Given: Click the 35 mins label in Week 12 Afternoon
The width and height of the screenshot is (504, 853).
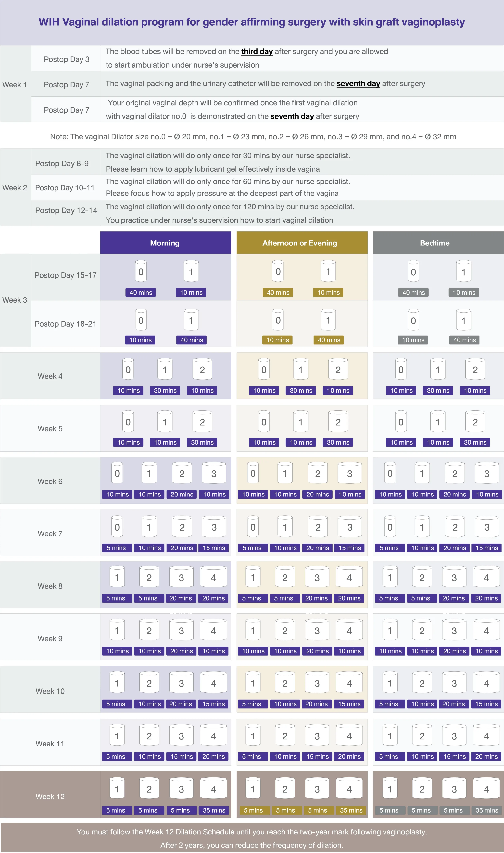Looking at the screenshot, I should click(351, 810).
